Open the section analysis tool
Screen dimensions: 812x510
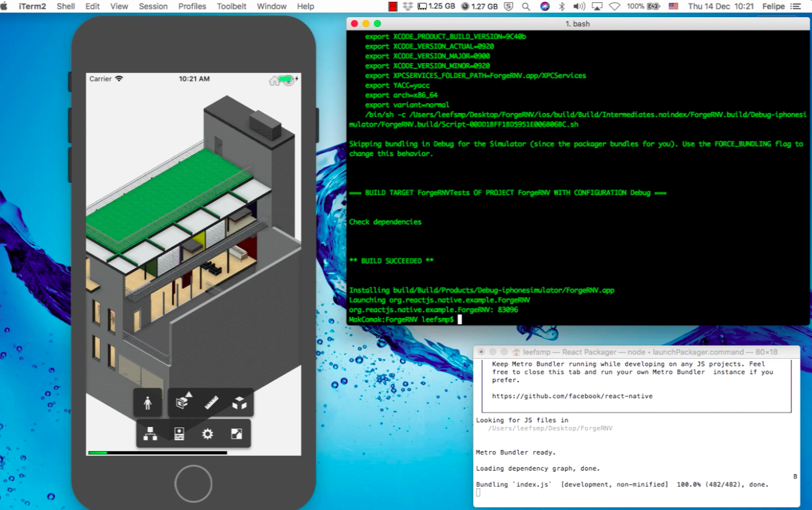click(x=184, y=402)
